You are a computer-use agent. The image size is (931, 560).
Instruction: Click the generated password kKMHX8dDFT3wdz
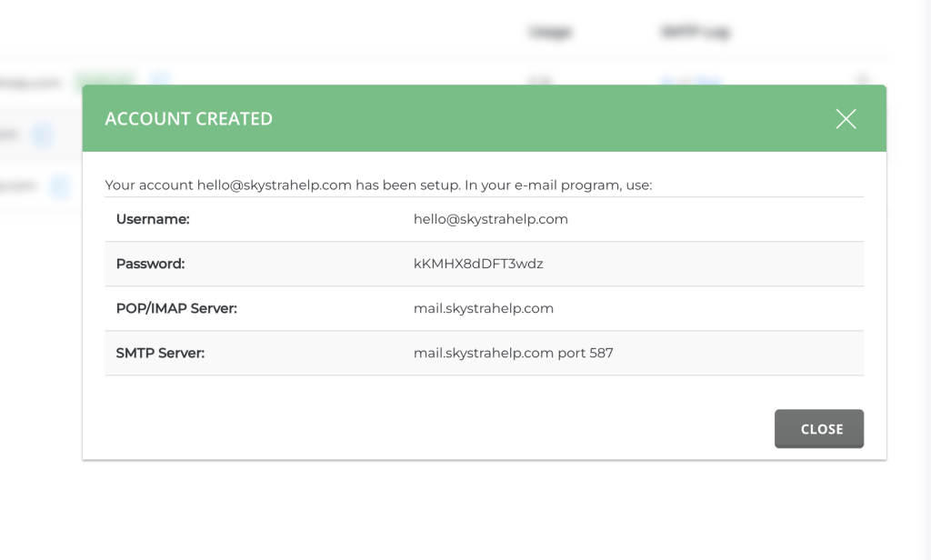478,264
